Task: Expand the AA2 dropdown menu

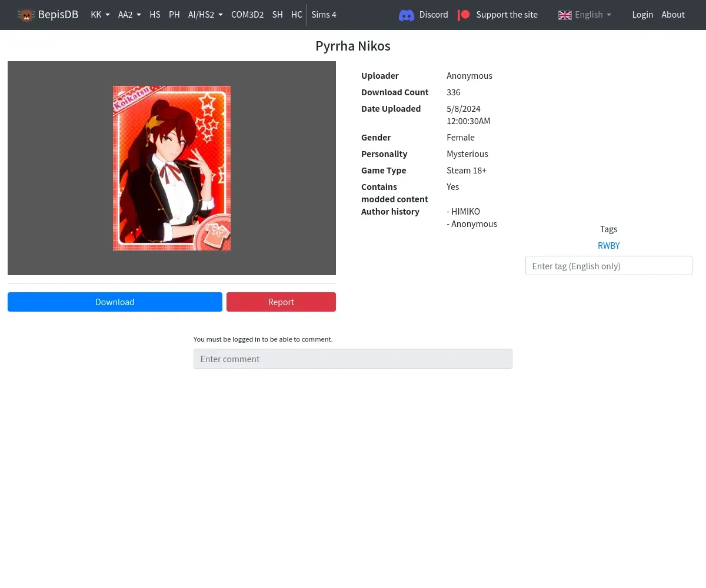Action: click(129, 15)
